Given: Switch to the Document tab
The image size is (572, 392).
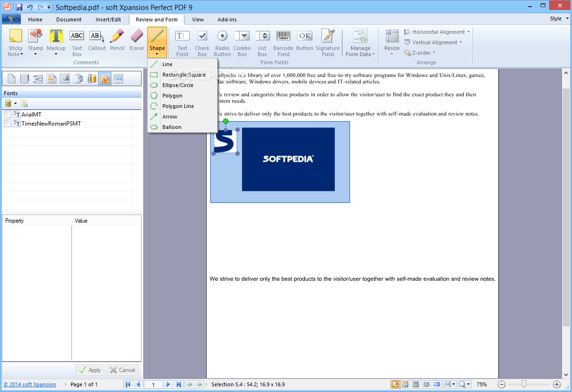Looking at the screenshot, I should click(69, 20).
